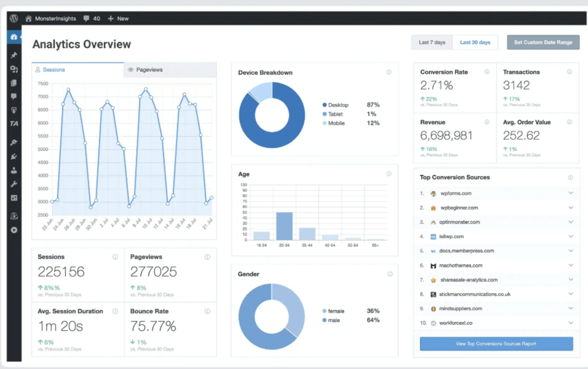Viewport: 588px width, 369px height.
Task: Expand the optinmonster.com source row
Action: pyautogui.click(x=571, y=222)
